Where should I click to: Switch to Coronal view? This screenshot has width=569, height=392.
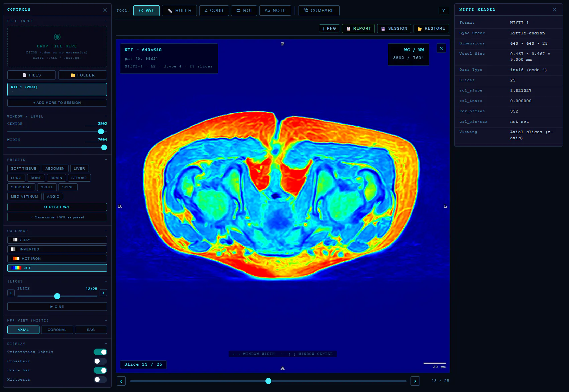point(57,330)
